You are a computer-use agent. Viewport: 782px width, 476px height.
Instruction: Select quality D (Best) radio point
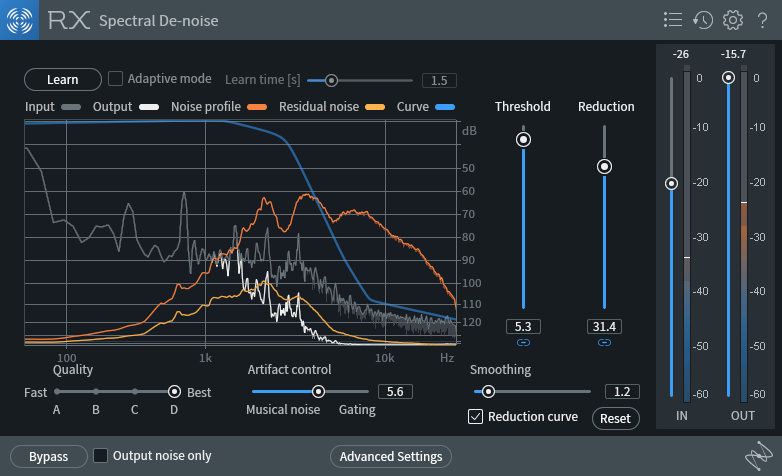tap(174, 392)
